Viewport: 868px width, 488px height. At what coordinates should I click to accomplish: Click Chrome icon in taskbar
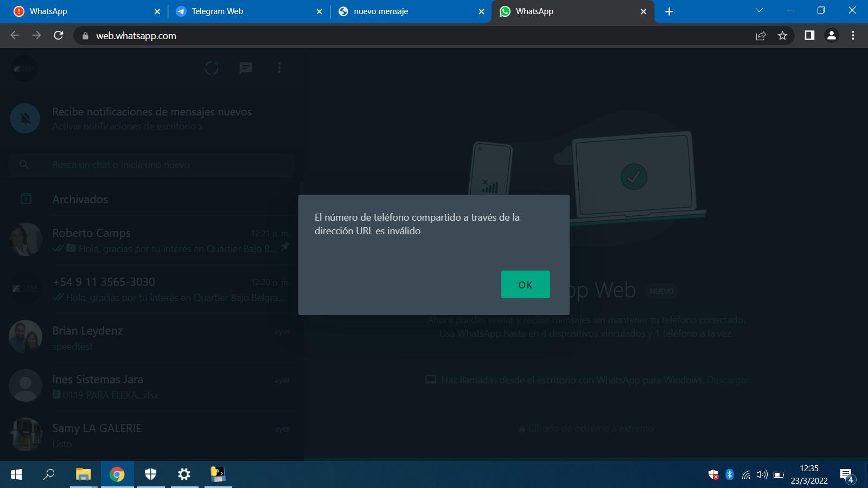pos(117,474)
